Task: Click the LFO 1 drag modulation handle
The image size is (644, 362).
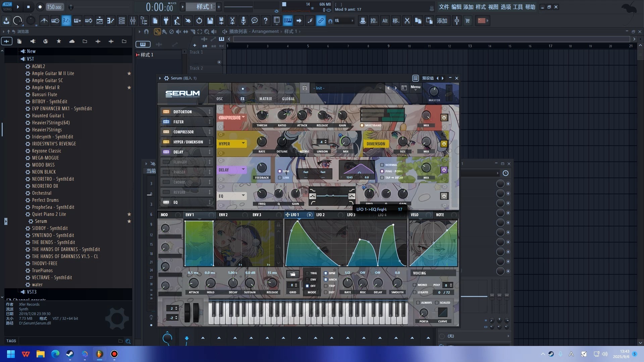Action: pos(287,215)
